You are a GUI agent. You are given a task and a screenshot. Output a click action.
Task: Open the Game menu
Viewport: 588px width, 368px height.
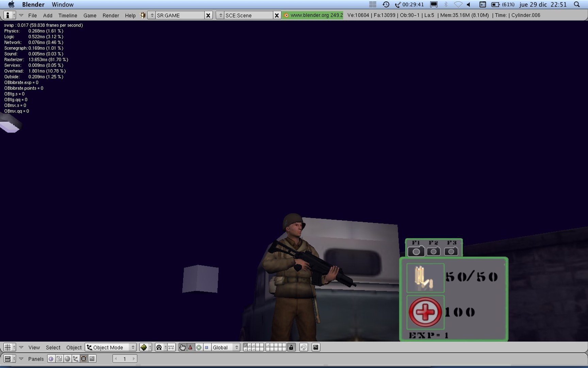pyautogui.click(x=90, y=15)
